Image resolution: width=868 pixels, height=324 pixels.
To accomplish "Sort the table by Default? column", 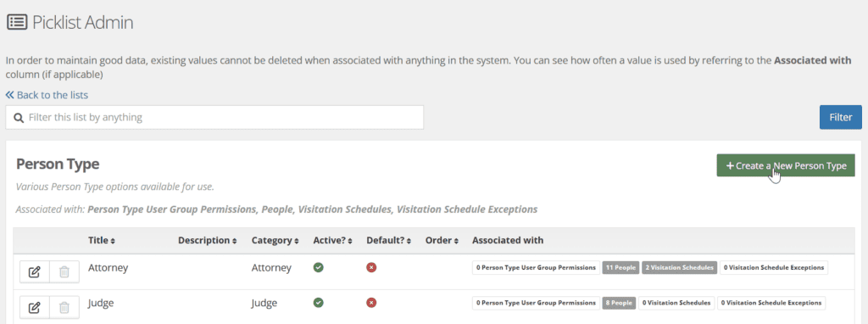I will [388, 240].
